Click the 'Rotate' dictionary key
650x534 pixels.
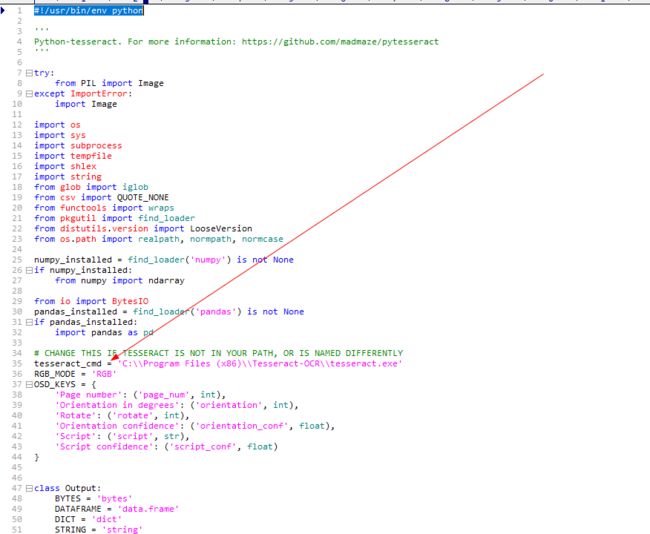[x=75, y=415]
